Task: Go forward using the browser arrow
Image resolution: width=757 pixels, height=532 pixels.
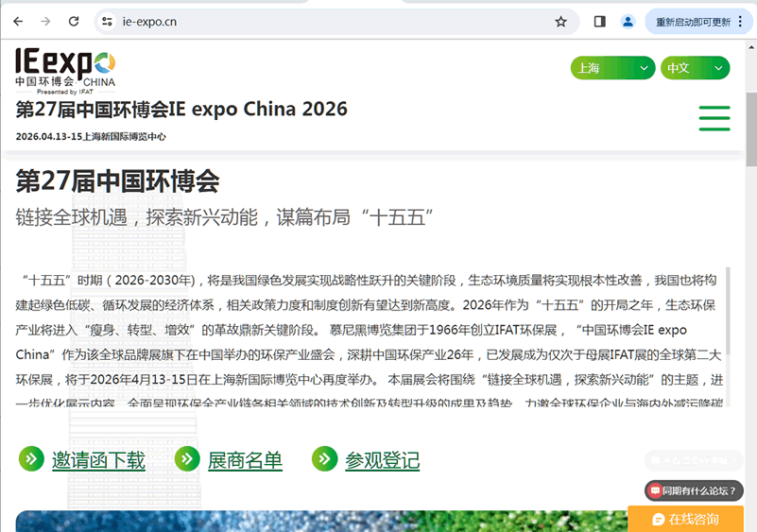Action: pos(46,22)
